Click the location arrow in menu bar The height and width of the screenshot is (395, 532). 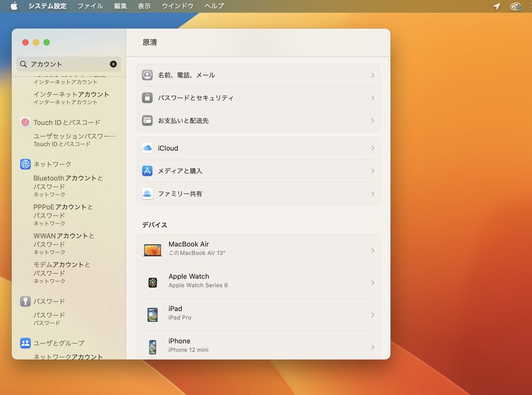(496, 5)
